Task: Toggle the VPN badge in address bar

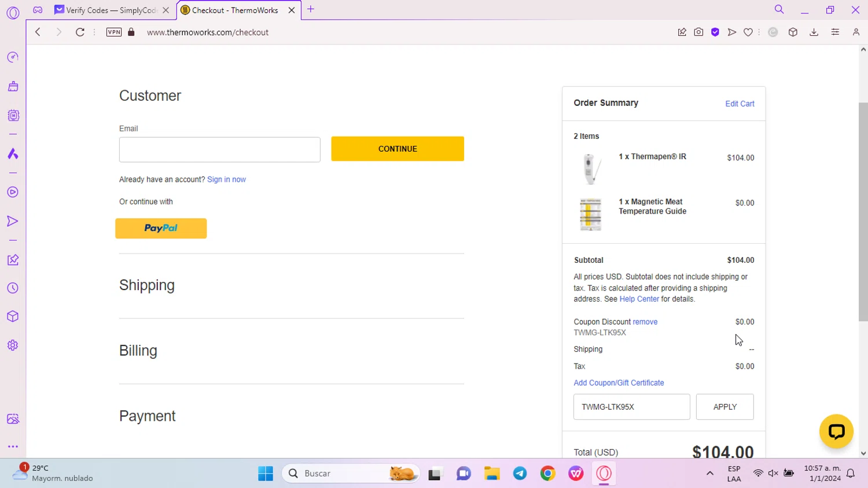Action: [114, 32]
